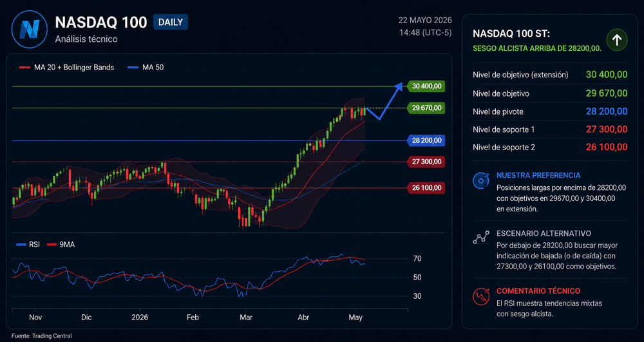Image resolution: width=644 pixels, height=342 pixels.
Task: Click the red 27 300,00 chart price tag
Action: click(425, 162)
